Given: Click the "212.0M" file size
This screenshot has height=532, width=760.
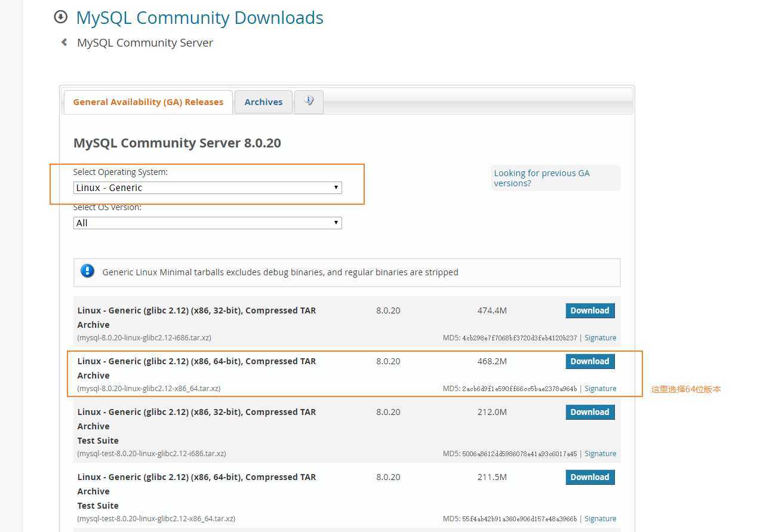Looking at the screenshot, I should pos(492,412).
